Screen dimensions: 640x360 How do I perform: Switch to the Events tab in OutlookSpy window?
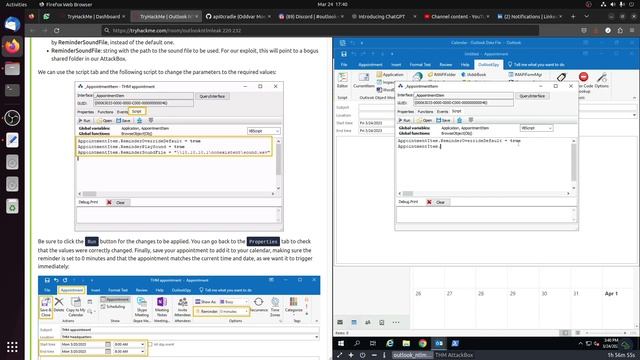pyautogui.click(x=442, y=111)
